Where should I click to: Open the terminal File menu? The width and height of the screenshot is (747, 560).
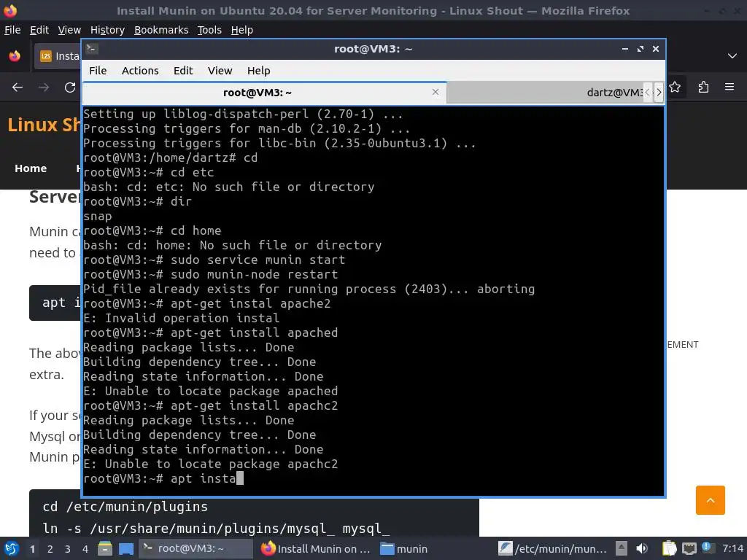[x=98, y=71]
